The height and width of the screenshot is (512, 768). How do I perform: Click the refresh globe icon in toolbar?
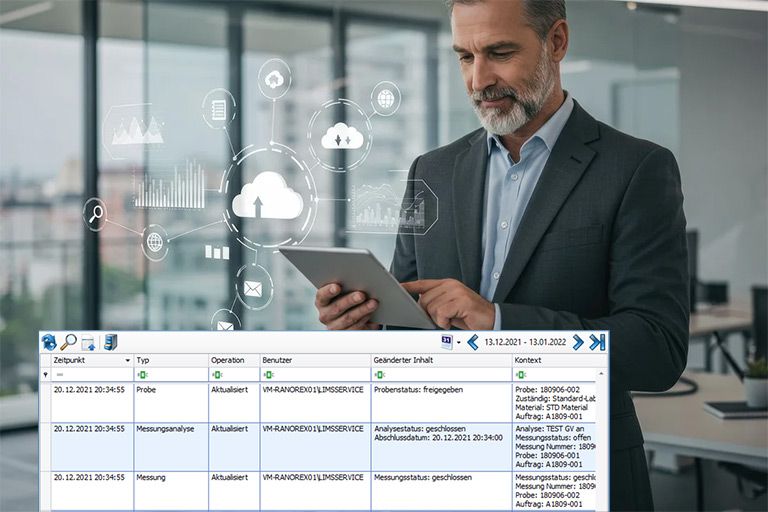point(49,342)
